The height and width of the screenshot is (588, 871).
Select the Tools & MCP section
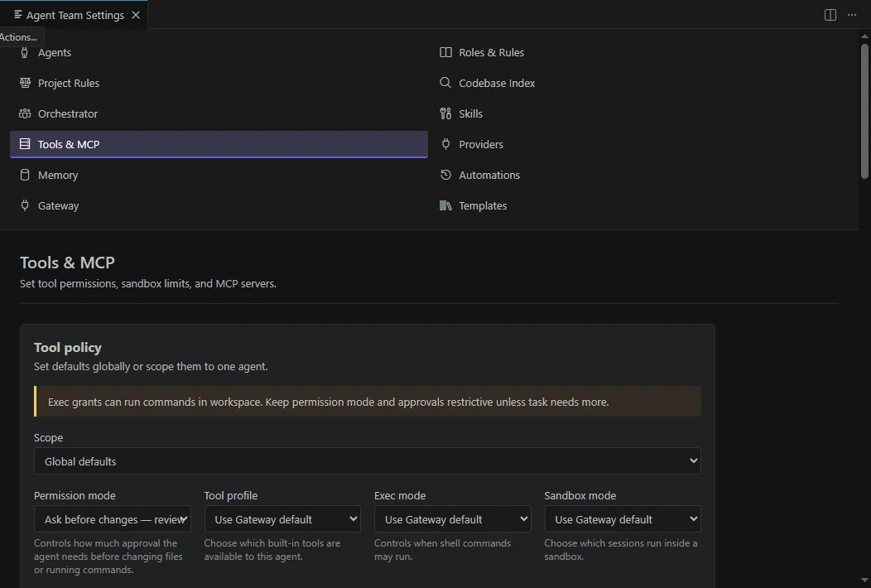point(219,144)
